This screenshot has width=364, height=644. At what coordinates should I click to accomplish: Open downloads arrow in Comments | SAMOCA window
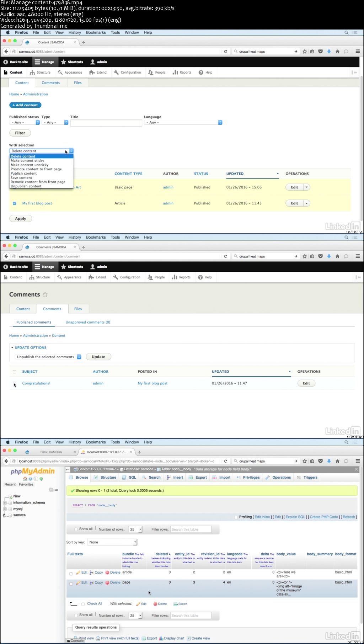(x=329, y=256)
